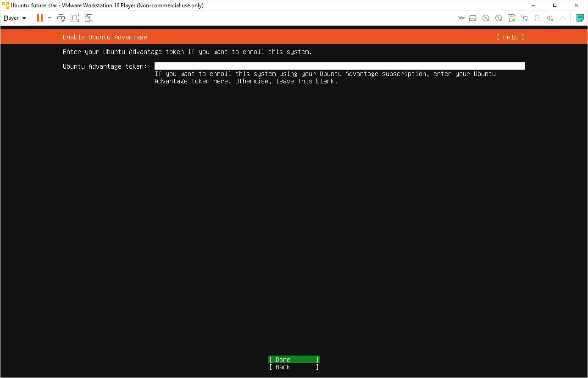This screenshot has width=588, height=378.
Task: Open network adapter device icon
Action: click(x=524, y=18)
